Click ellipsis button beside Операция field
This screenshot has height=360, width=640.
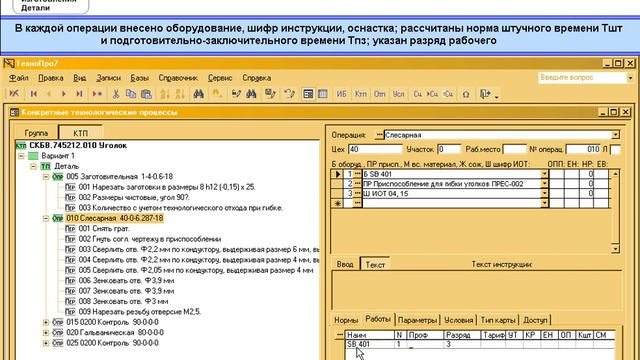(380, 135)
